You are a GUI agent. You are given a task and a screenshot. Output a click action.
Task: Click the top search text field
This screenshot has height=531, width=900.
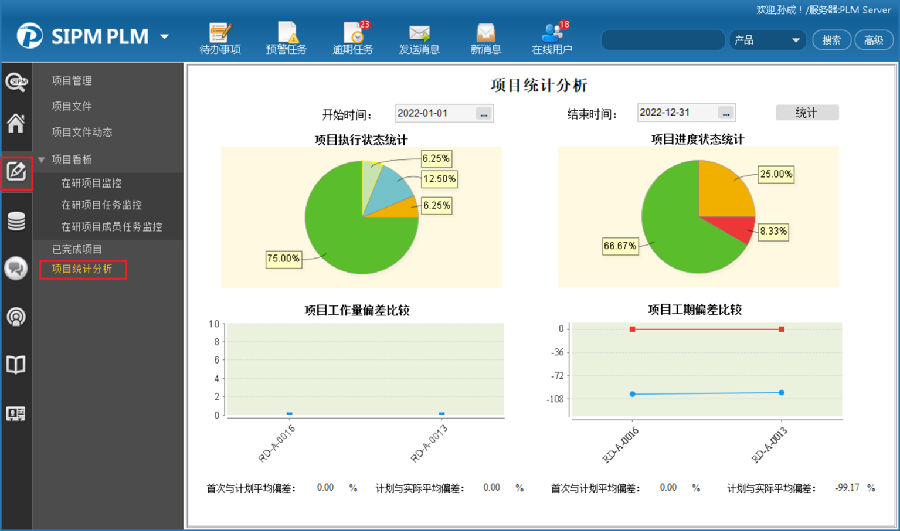(x=662, y=40)
